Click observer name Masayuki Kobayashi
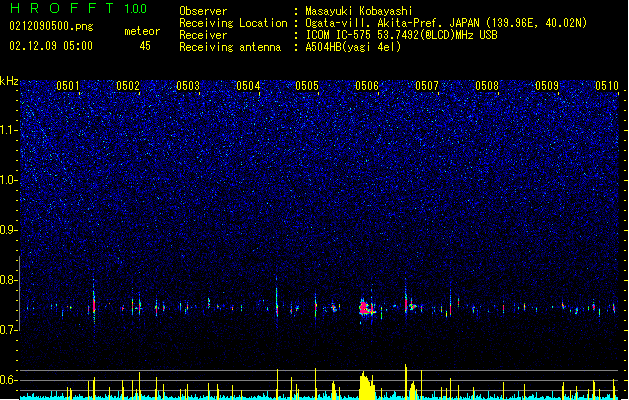The width and height of the screenshot is (629, 400). click(359, 11)
